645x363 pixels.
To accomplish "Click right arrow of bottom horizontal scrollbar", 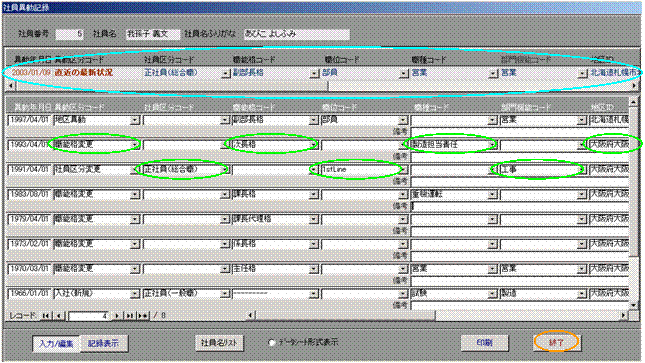I will pyautogui.click(x=624, y=316).
